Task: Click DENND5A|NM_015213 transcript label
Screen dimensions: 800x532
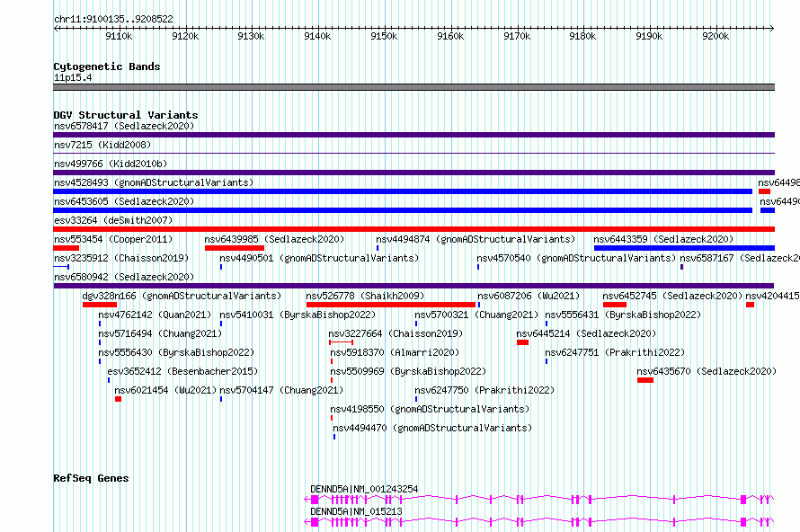Action: click(356, 511)
